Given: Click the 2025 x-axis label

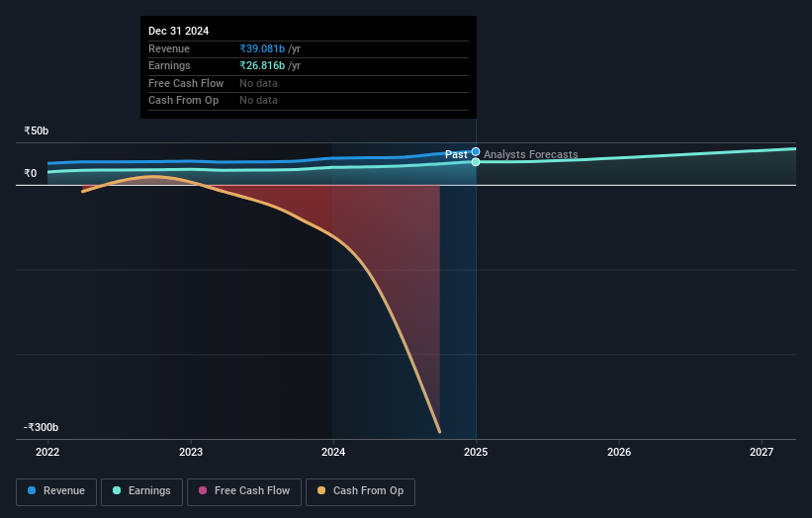Looking at the screenshot, I should pyautogui.click(x=476, y=452).
